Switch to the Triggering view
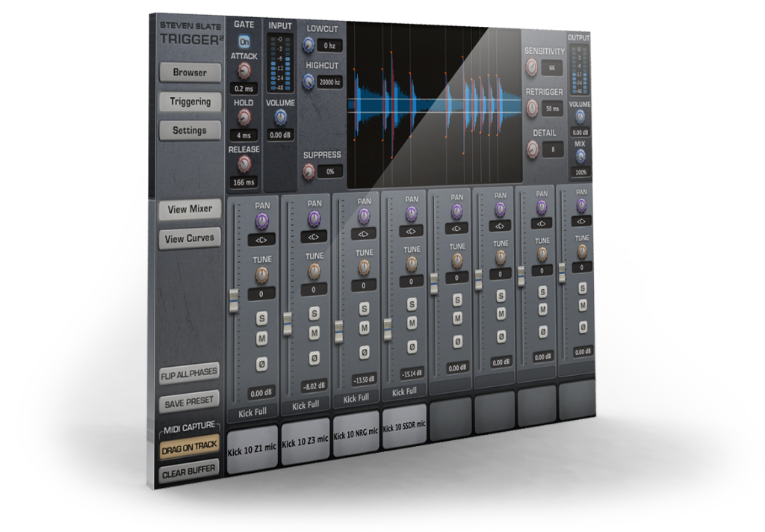Image resolution: width=765 pixels, height=532 pixels. [190, 102]
